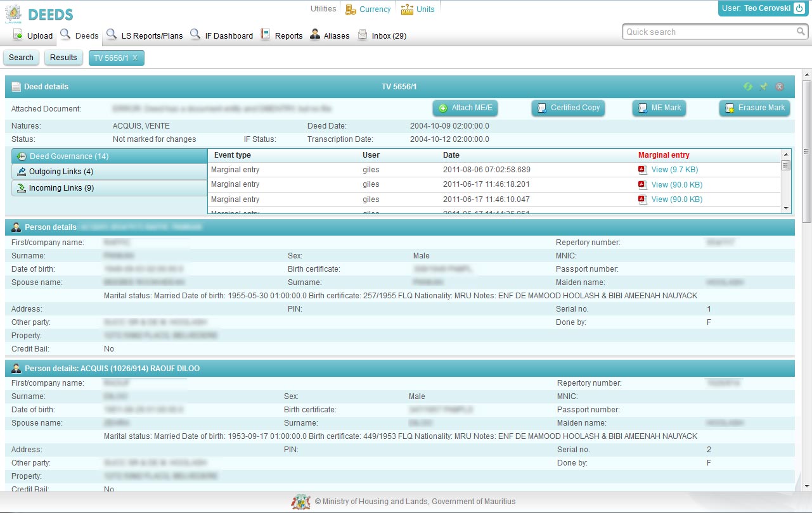Click PDF icon for the 9.7 KB entry
Image resolution: width=812 pixels, height=513 pixels.
click(642, 170)
